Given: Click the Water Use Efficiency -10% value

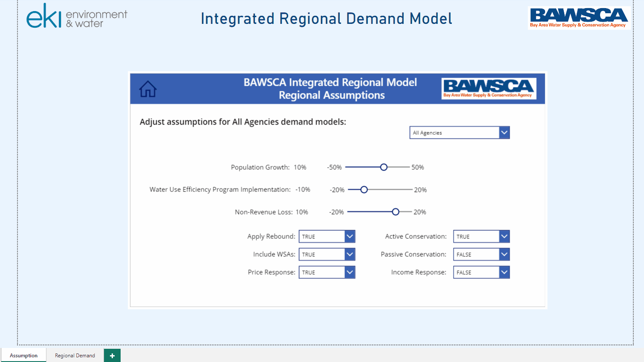Looking at the screenshot, I should (303, 189).
